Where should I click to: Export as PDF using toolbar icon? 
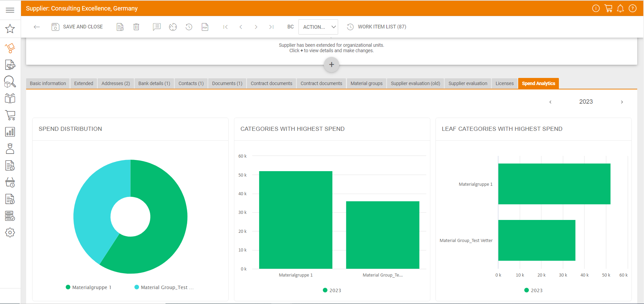click(x=205, y=27)
